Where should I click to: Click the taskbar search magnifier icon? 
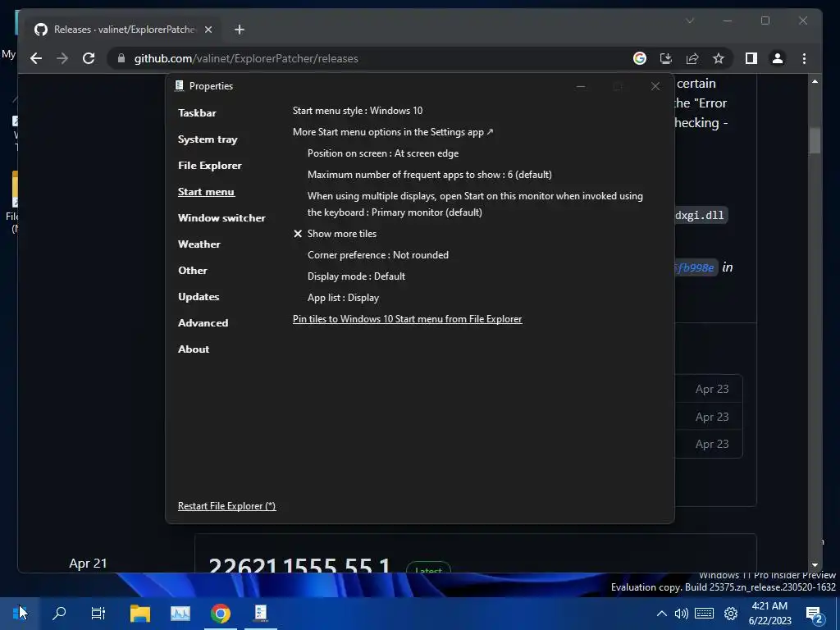tap(59, 613)
